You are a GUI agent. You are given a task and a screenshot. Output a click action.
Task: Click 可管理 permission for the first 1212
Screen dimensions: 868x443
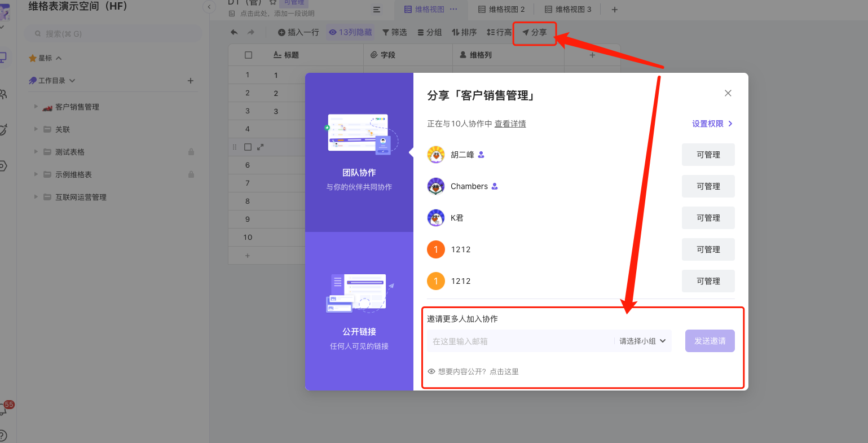click(x=708, y=249)
